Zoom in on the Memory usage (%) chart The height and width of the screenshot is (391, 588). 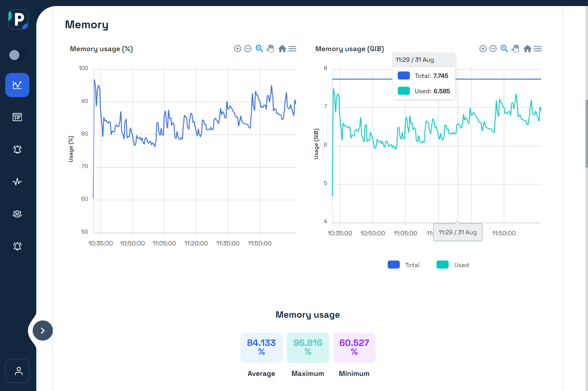(x=238, y=49)
